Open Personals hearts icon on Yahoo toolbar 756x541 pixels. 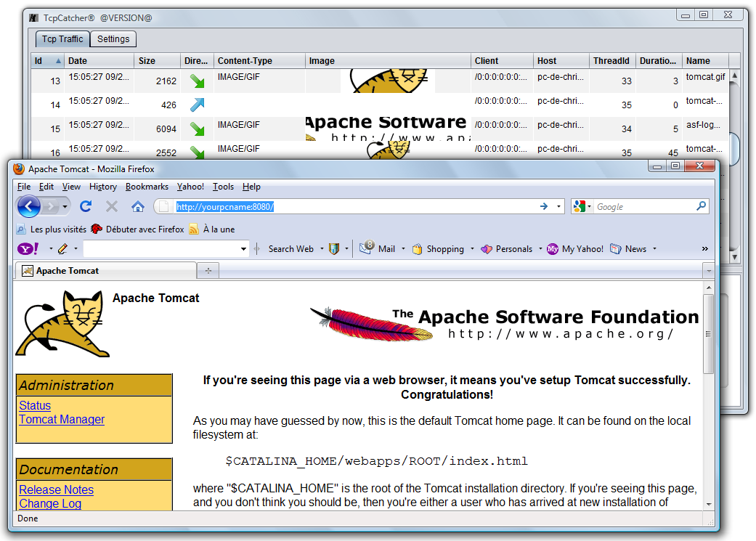(x=487, y=249)
